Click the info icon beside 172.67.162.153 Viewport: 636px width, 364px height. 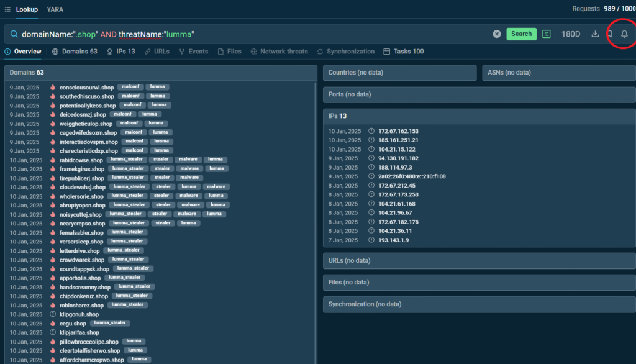tap(371, 131)
